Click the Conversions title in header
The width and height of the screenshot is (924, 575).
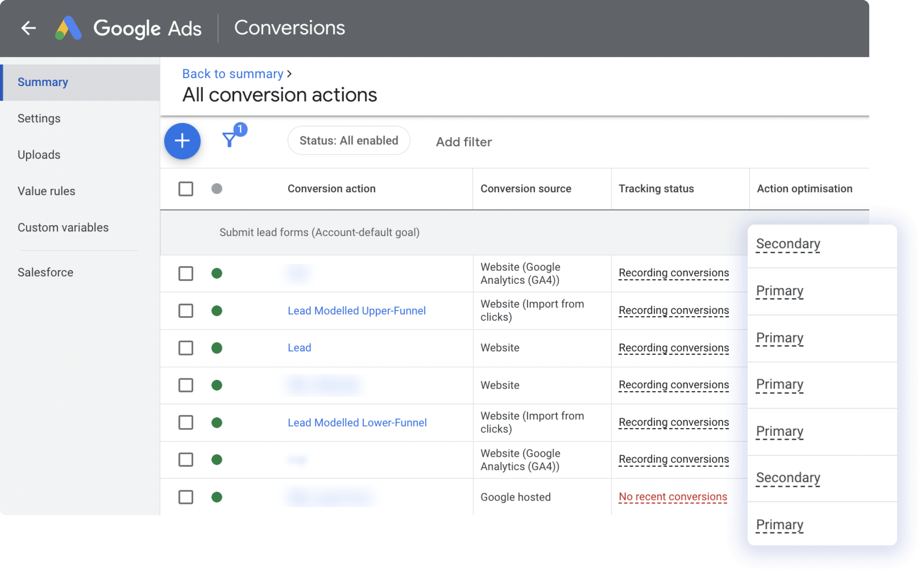[x=290, y=28]
